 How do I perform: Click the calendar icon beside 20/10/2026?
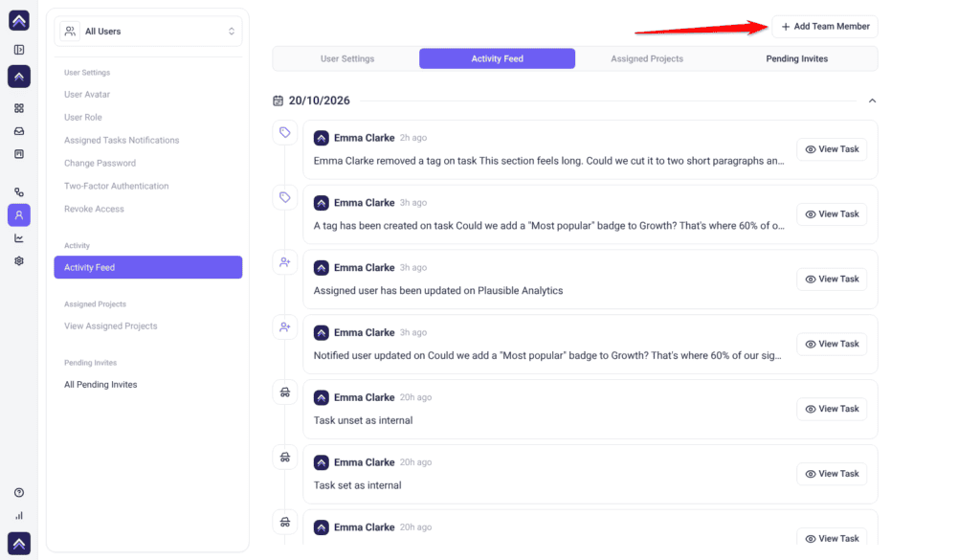278,101
